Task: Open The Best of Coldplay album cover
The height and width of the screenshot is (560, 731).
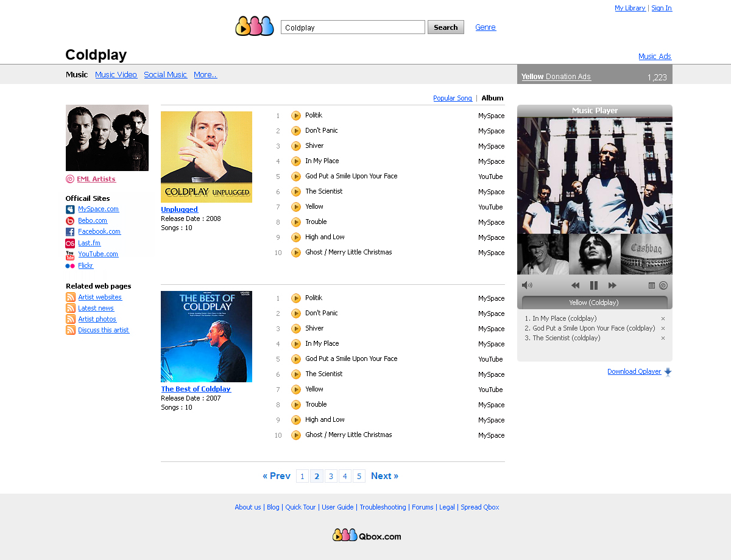Action: point(207,337)
